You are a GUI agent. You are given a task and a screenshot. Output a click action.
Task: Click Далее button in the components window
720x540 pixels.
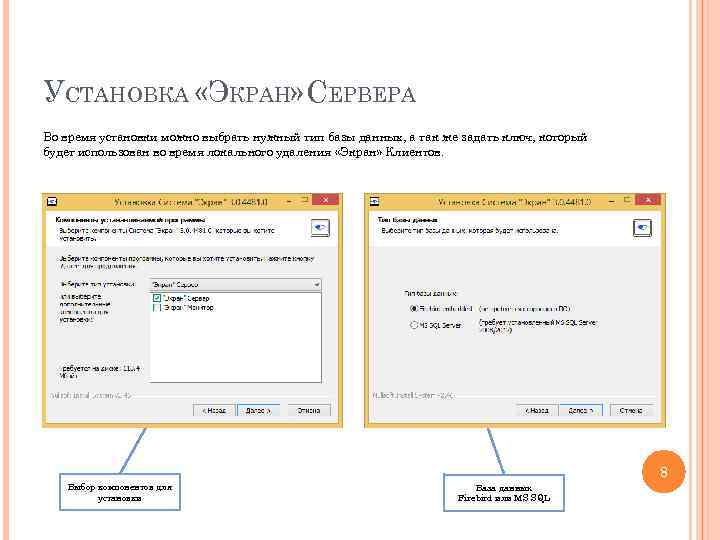tap(258, 410)
